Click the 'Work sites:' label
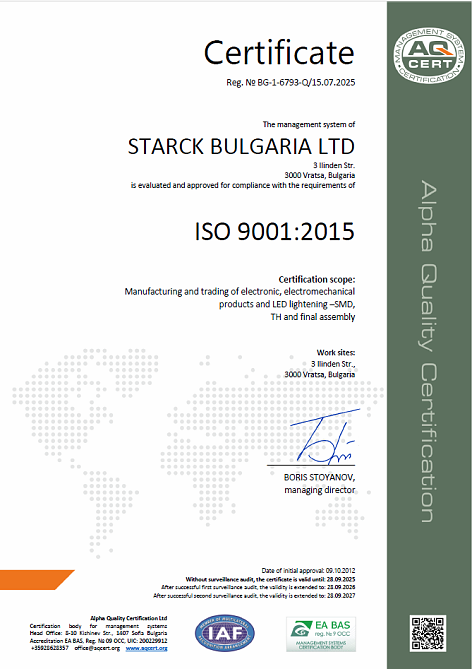 (x=336, y=352)
